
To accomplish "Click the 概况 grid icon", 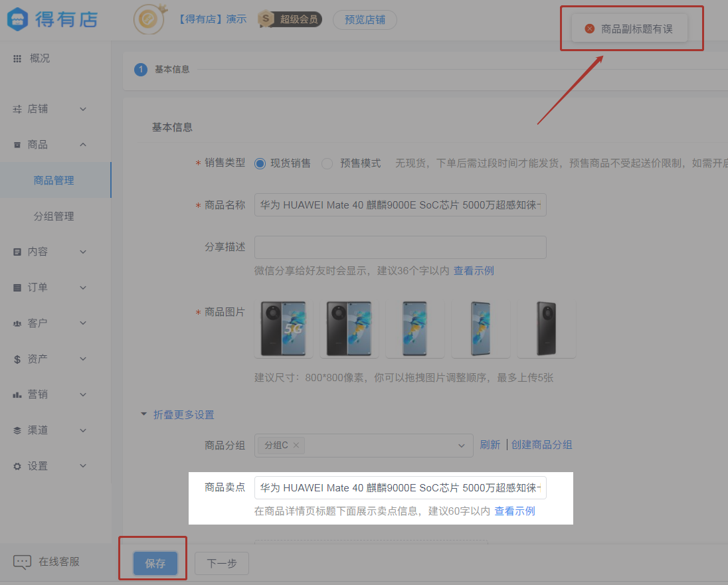I will tap(17, 58).
